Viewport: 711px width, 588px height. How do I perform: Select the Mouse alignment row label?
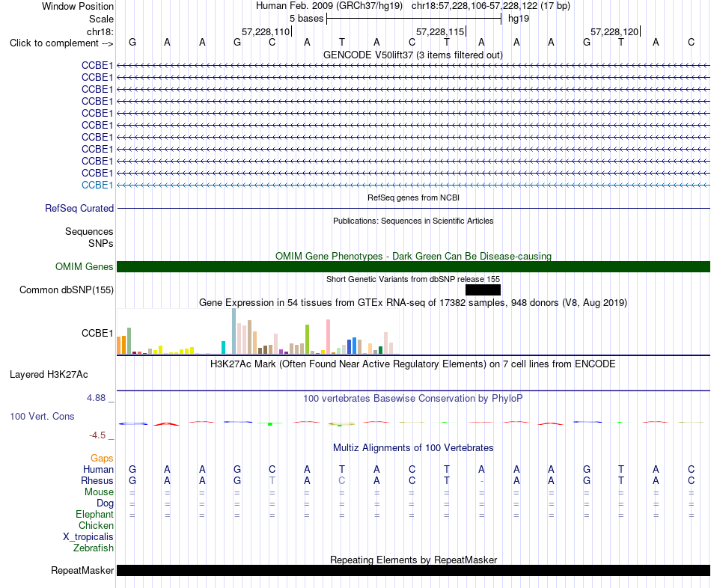[99, 492]
